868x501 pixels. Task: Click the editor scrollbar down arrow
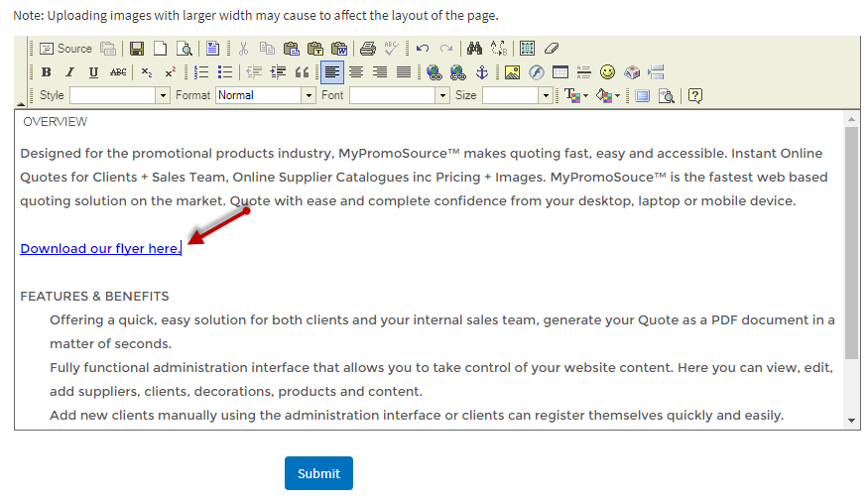coord(851,421)
